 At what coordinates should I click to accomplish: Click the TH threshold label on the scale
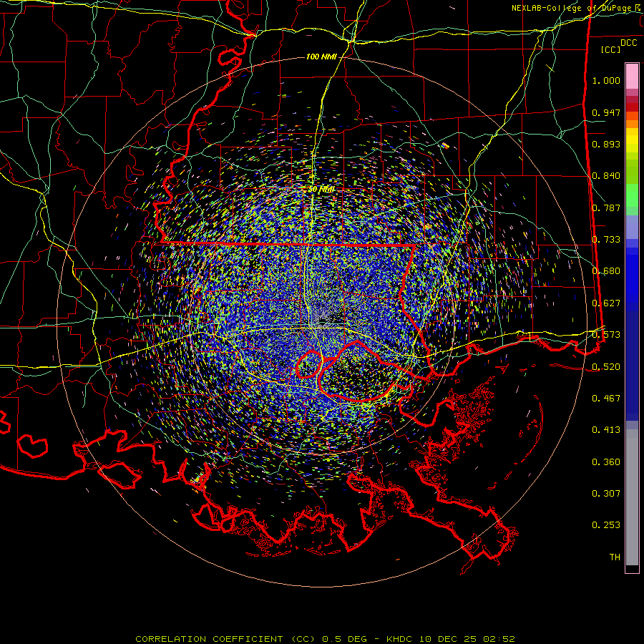click(615, 557)
